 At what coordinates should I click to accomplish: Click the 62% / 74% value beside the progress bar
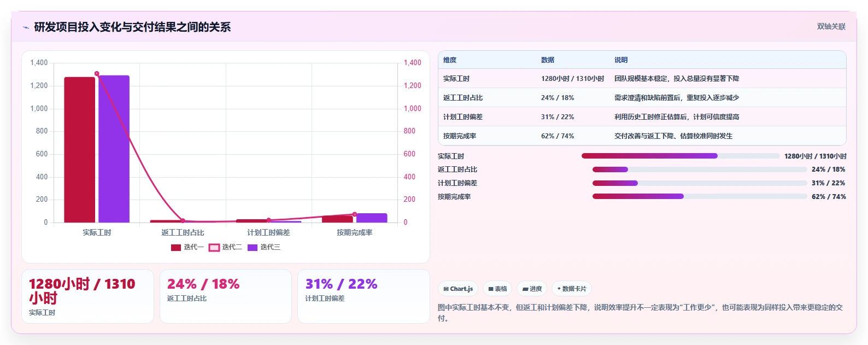[829, 197]
